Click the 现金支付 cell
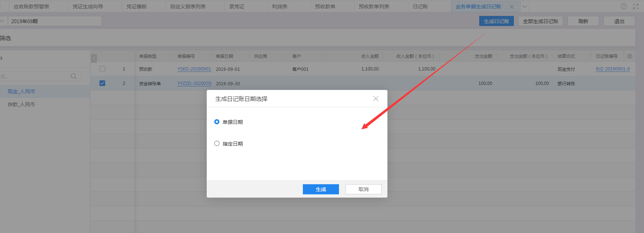 (566, 69)
